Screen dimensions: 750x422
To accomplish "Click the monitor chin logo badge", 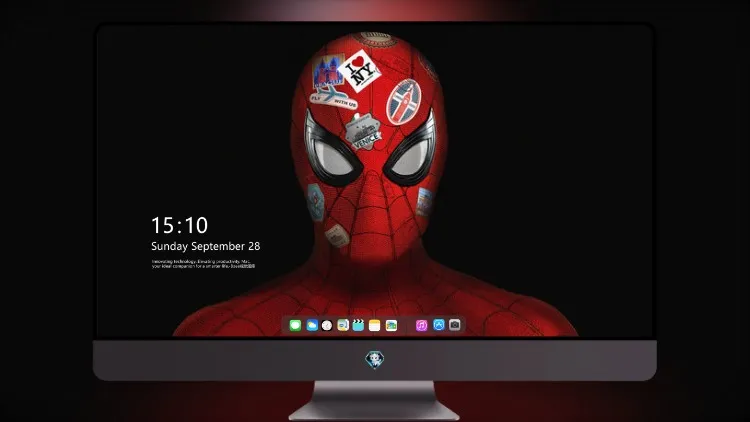I will tap(375, 359).
